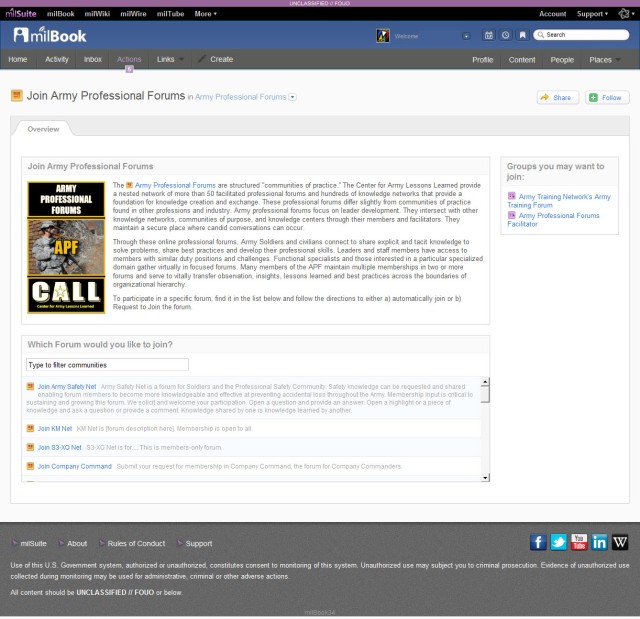
Task: Click the group icon beside Army Professional Forums Facilitator
Action: (x=511, y=215)
